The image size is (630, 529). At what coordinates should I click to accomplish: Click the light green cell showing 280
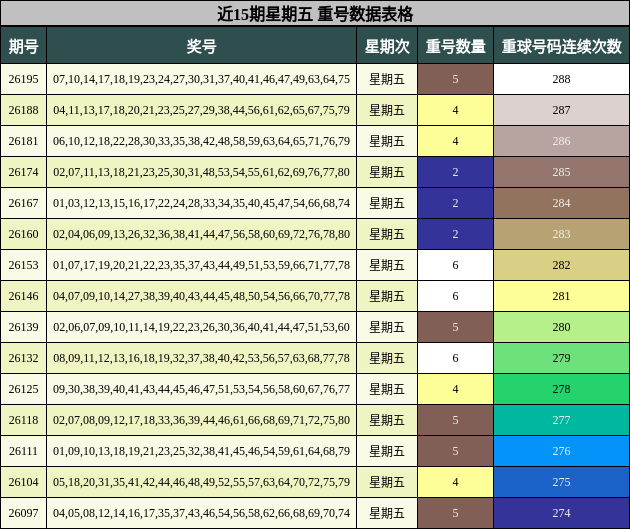coord(561,327)
